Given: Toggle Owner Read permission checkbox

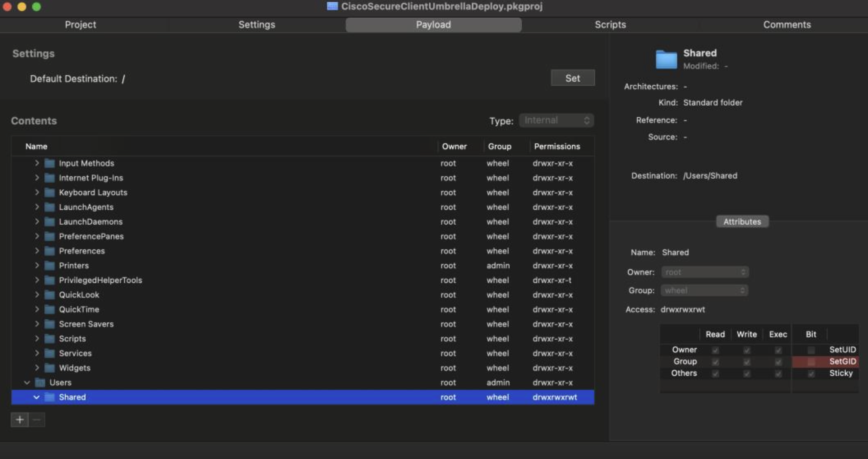Looking at the screenshot, I should (715, 350).
